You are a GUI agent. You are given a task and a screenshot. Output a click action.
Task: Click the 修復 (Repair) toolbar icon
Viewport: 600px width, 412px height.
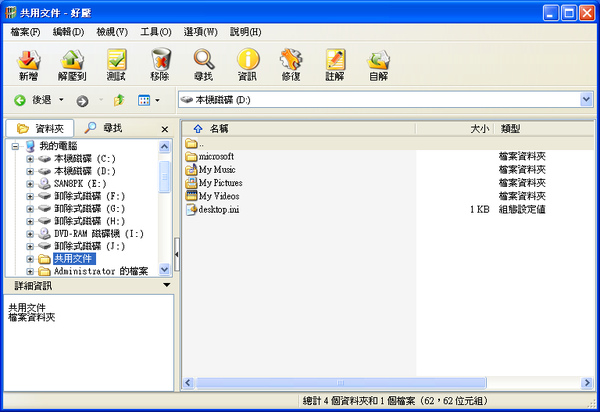tap(291, 65)
